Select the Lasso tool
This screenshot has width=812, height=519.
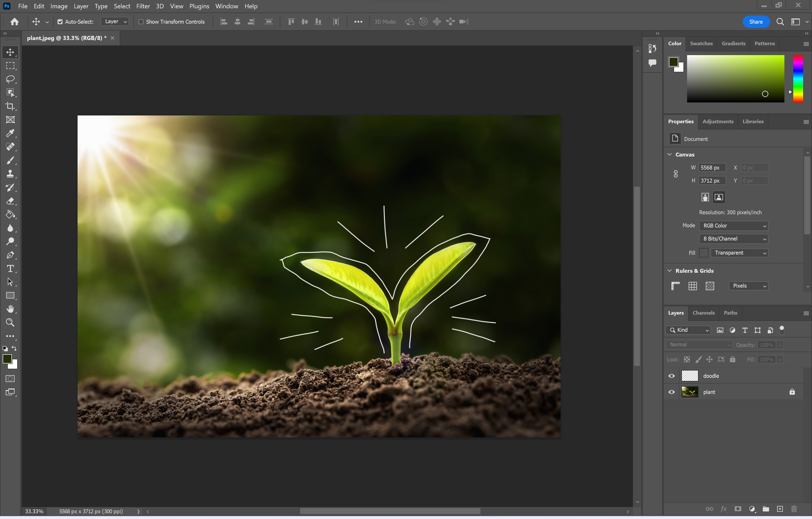click(x=10, y=79)
